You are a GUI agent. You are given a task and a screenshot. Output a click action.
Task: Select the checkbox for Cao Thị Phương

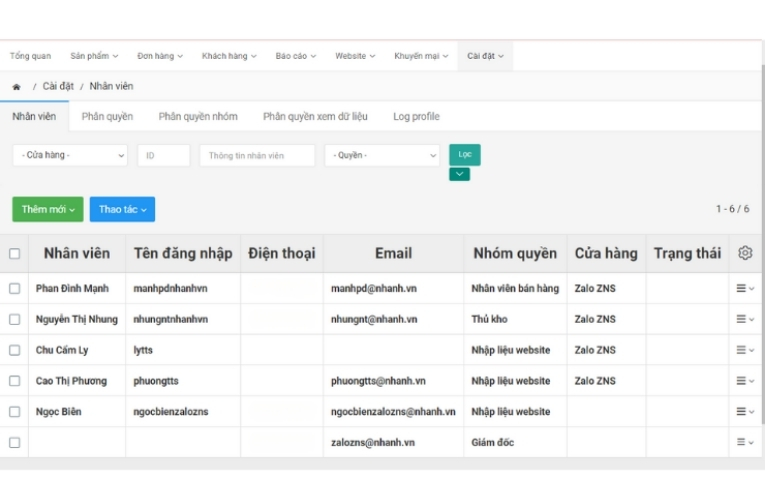click(x=14, y=381)
